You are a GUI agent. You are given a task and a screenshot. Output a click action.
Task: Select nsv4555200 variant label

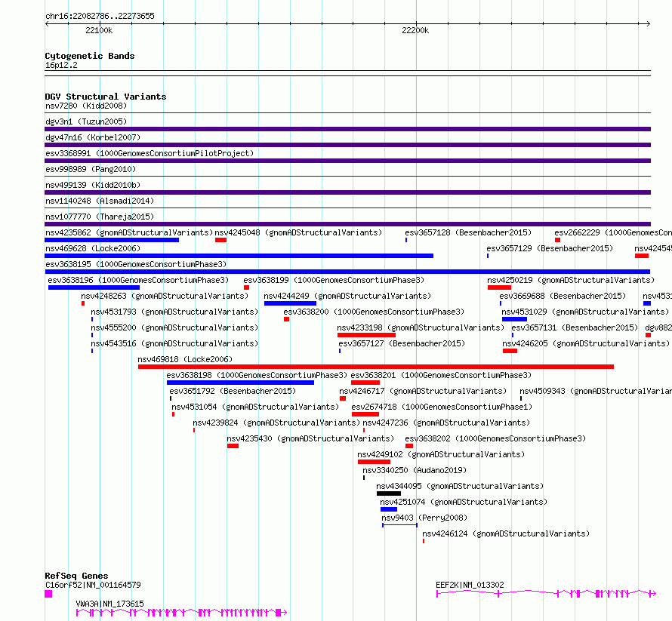coord(174,327)
